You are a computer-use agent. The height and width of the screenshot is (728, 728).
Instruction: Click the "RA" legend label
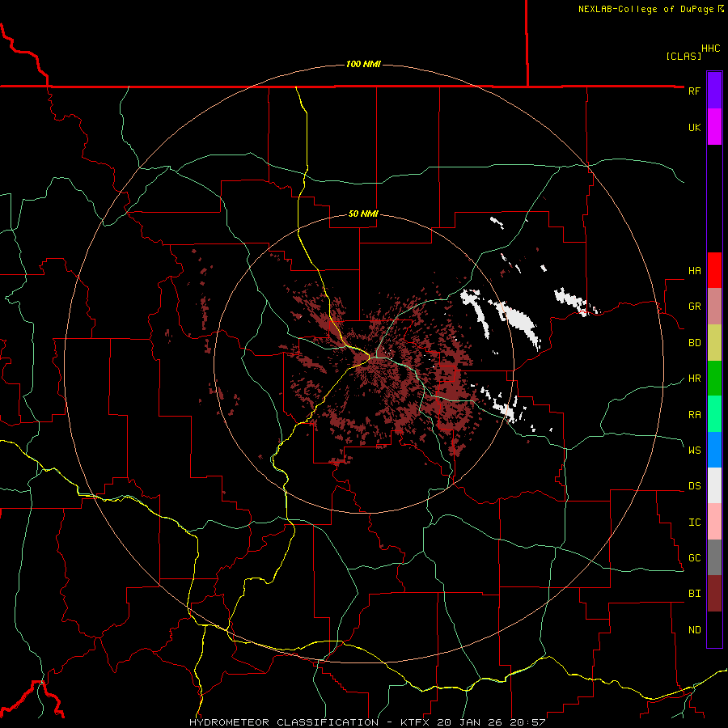pyautogui.click(x=694, y=415)
